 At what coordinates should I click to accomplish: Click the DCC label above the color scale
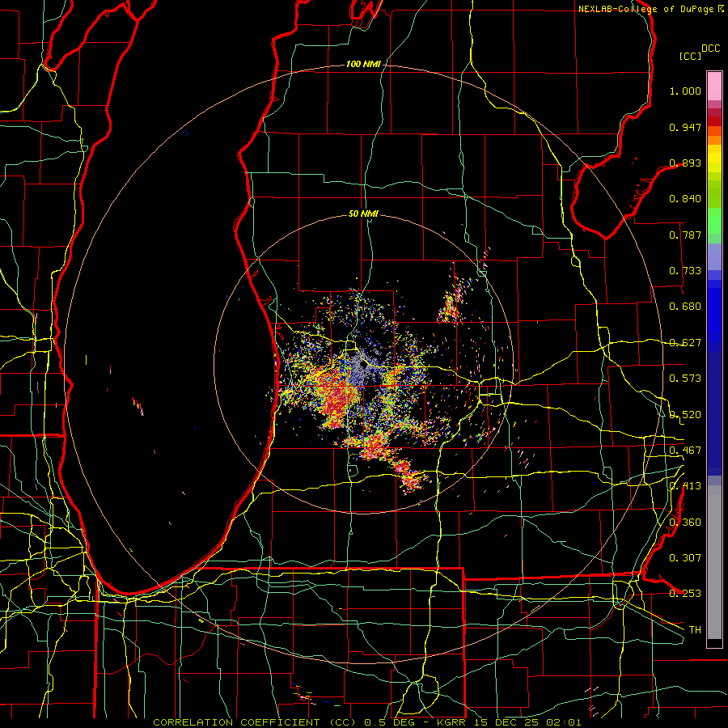[710, 49]
